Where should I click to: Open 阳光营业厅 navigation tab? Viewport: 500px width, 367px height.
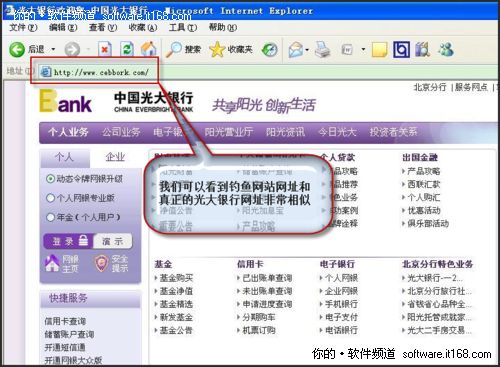point(229,132)
